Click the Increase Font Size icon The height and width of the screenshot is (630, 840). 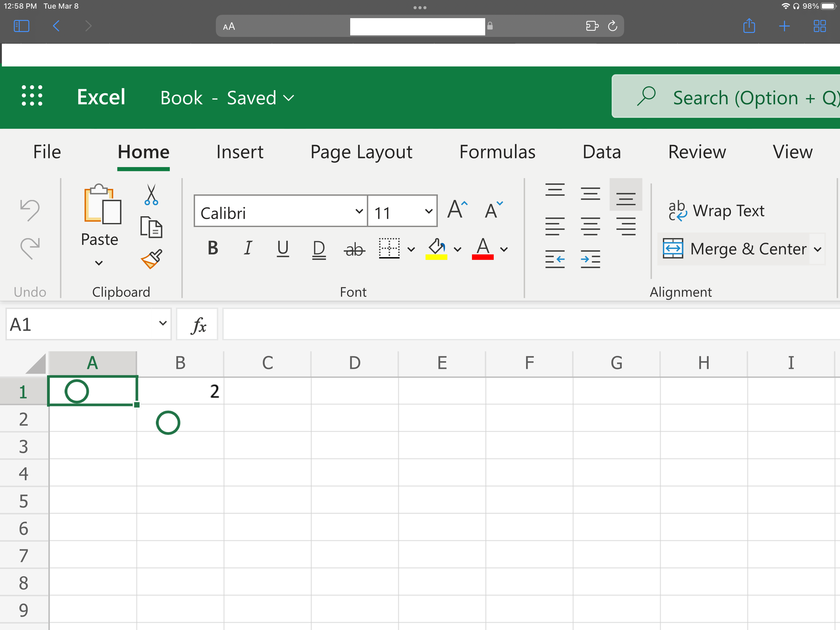tap(457, 209)
